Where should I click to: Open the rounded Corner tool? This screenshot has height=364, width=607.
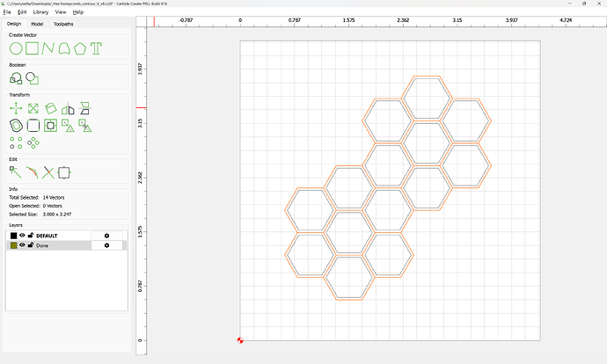(x=33, y=126)
